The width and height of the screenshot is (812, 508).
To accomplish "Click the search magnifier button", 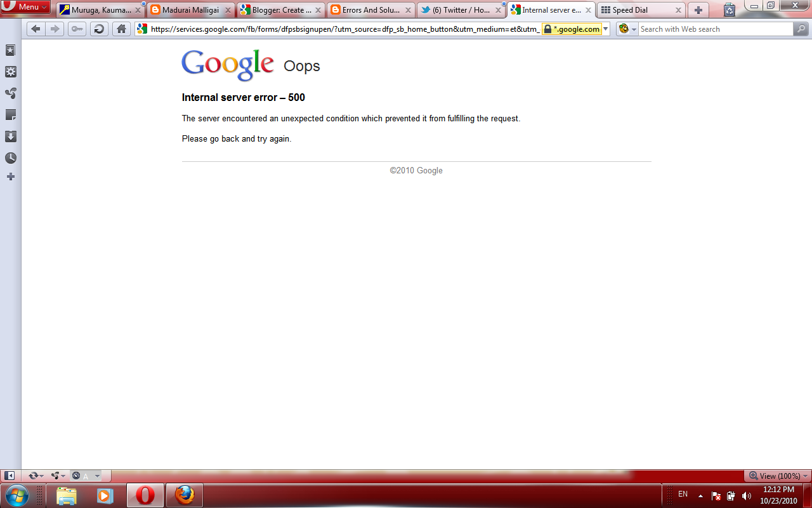I will pyautogui.click(x=801, y=29).
